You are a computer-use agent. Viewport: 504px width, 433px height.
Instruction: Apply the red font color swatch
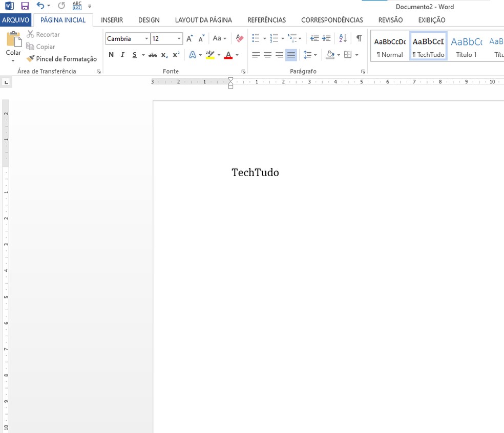[x=228, y=55]
